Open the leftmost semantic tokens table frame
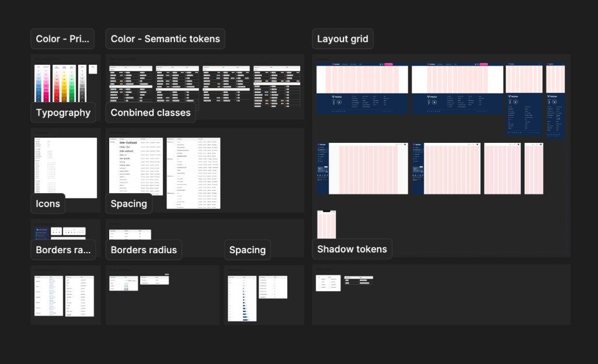Screen dimensions: 598x364 click(x=131, y=84)
